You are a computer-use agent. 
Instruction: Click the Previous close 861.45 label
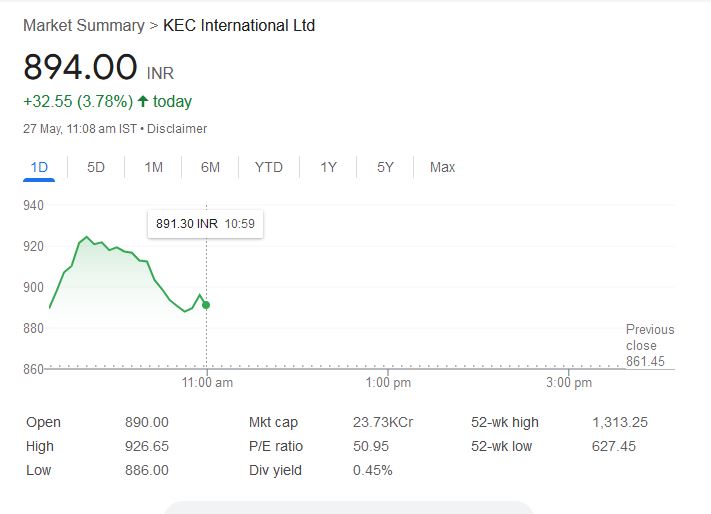tap(650, 345)
